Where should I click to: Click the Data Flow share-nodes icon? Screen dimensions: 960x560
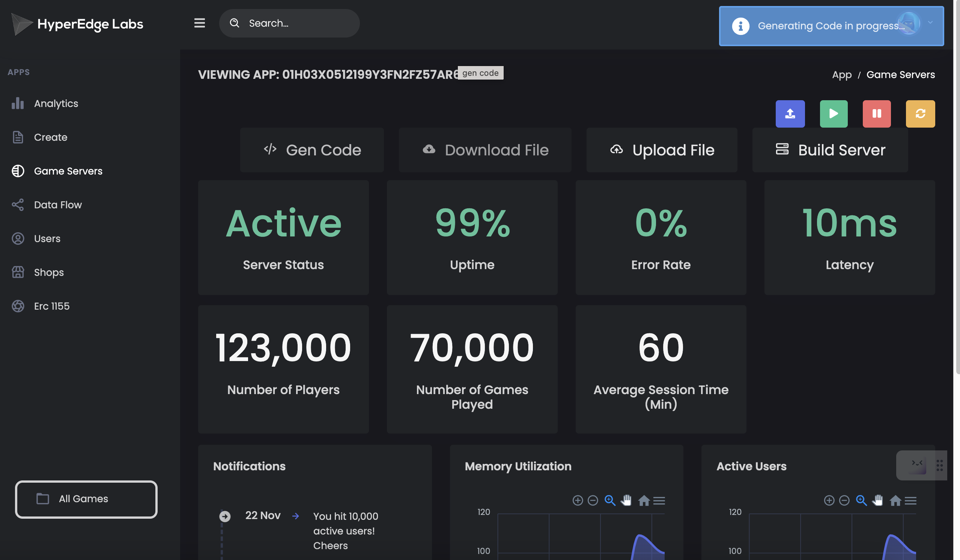click(x=18, y=205)
